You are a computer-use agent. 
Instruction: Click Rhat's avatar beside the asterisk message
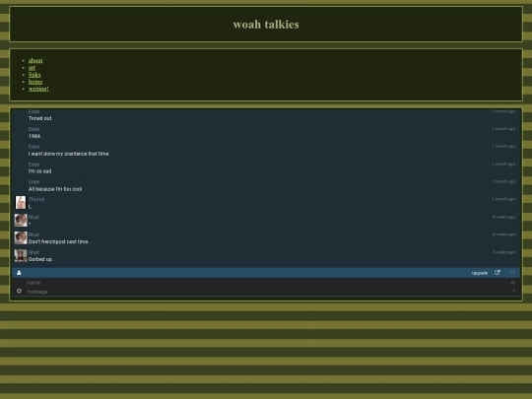[21, 221]
